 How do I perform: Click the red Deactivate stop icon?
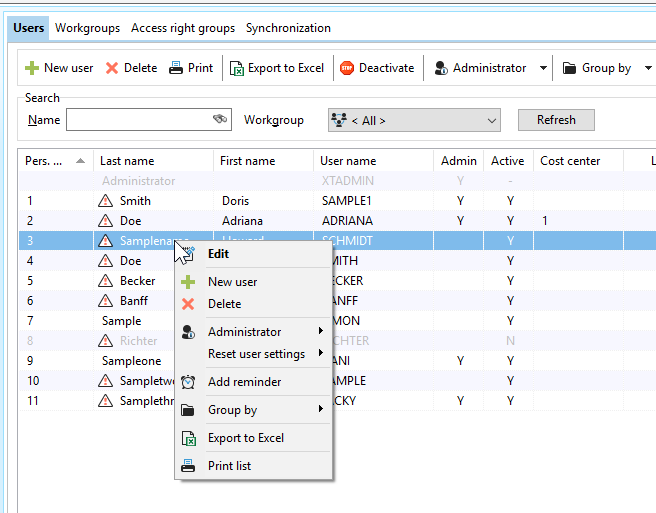tap(347, 68)
